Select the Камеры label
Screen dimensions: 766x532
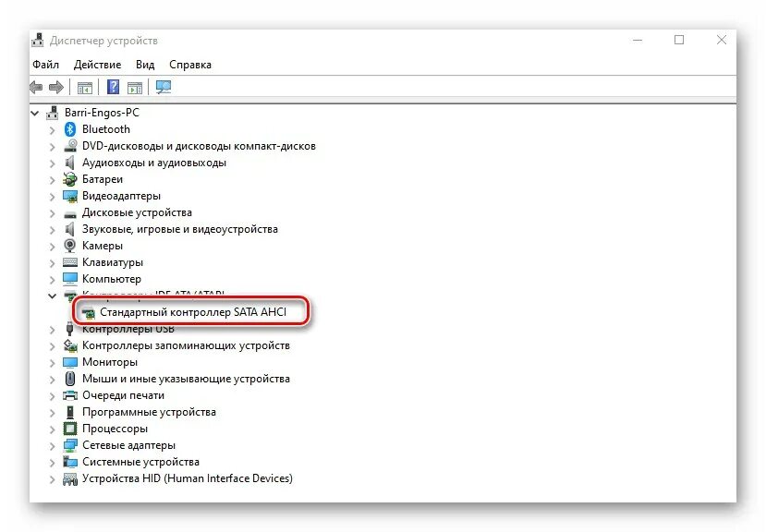[102, 246]
